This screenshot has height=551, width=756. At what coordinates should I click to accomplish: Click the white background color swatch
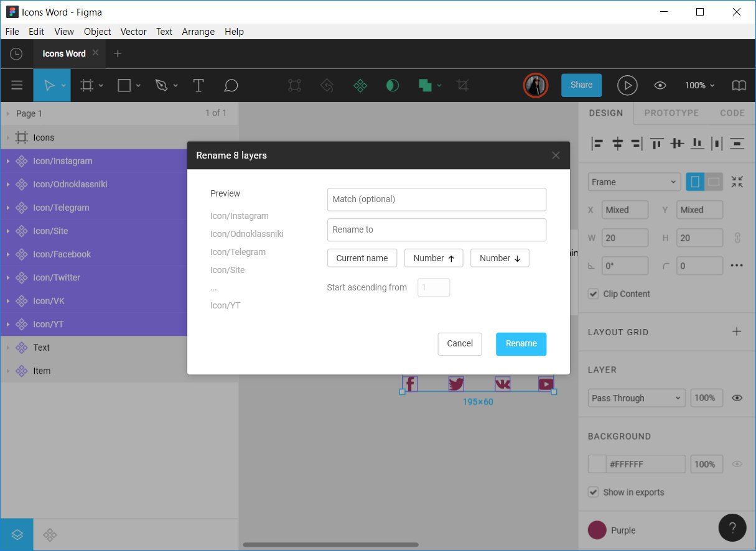597,464
